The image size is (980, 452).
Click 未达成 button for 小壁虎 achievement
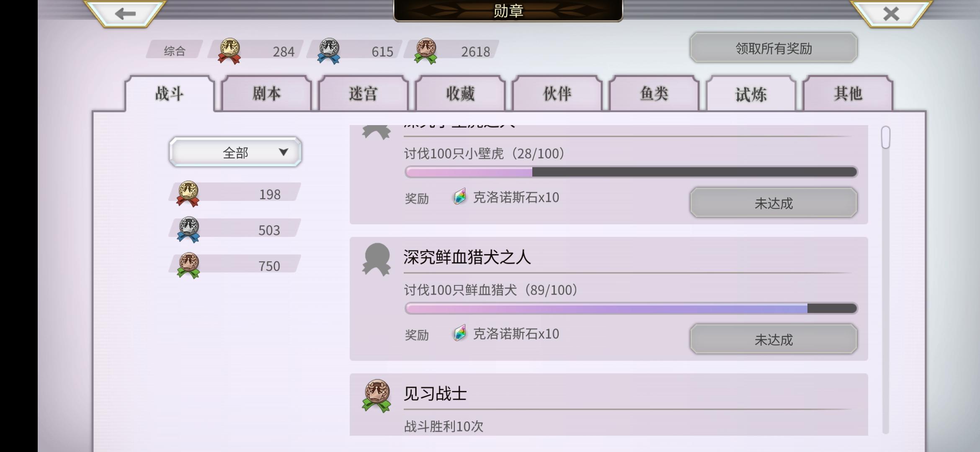774,203
